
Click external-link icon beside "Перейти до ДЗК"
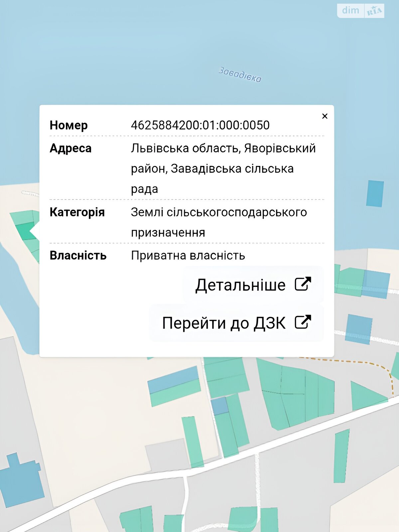[303, 322]
